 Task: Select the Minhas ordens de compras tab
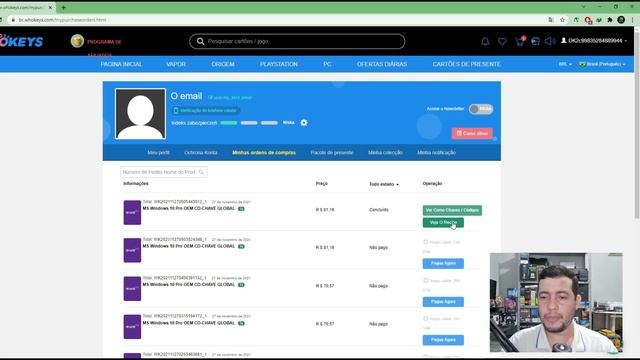tap(264, 152)
